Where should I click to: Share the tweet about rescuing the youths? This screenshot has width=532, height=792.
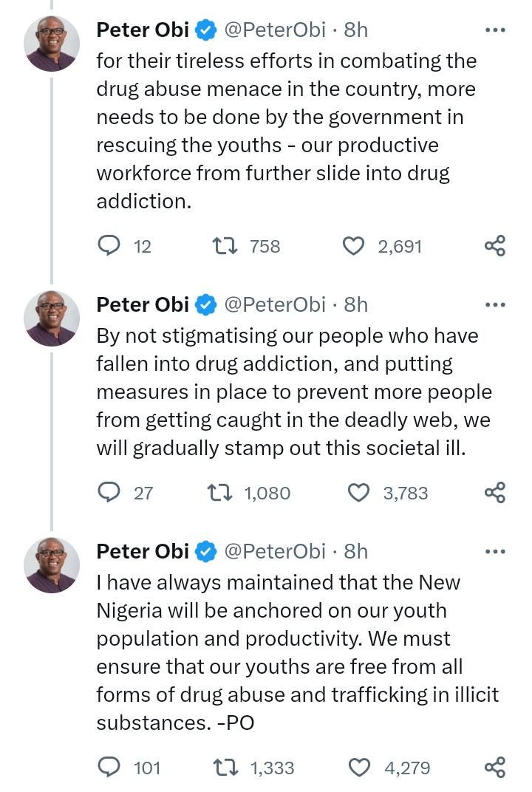click(494, 246)
